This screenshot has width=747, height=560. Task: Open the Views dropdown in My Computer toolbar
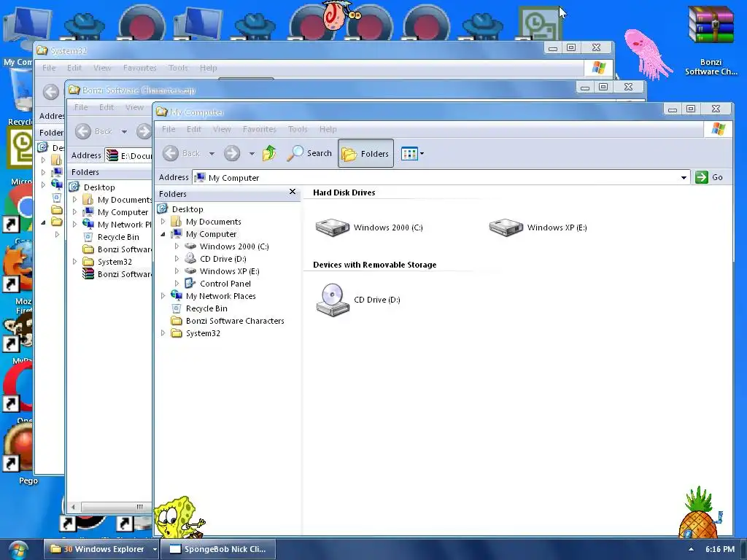413,153
